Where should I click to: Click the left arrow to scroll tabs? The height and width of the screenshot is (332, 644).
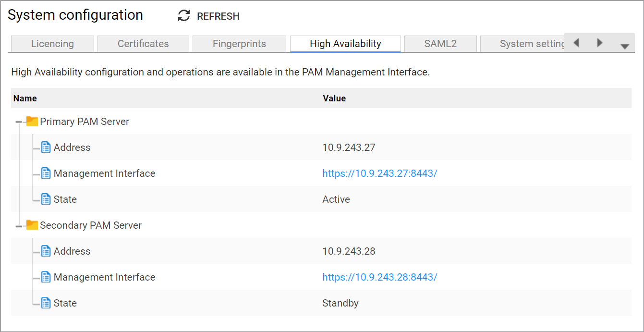pos(576,43)
